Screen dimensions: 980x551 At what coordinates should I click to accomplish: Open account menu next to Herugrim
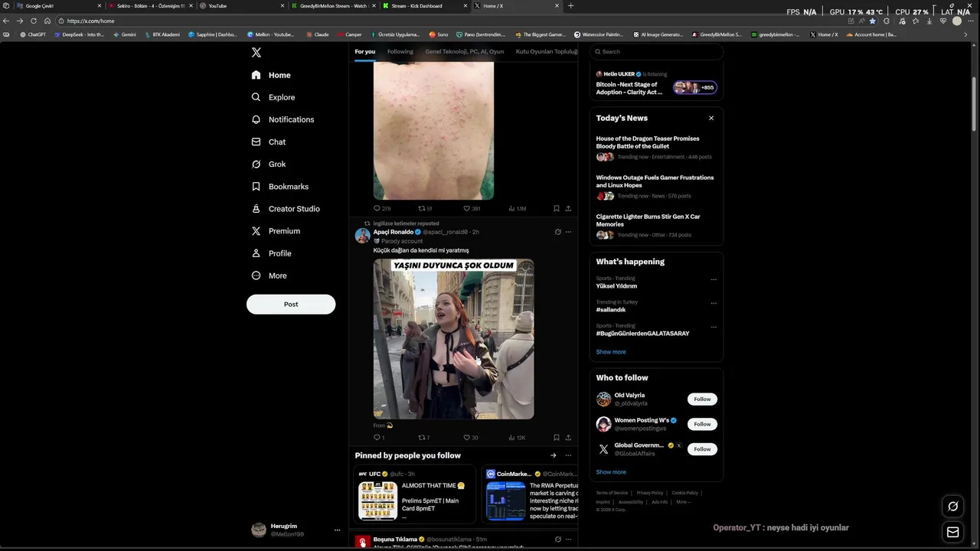pyautogui.click(x=337, y=530)
